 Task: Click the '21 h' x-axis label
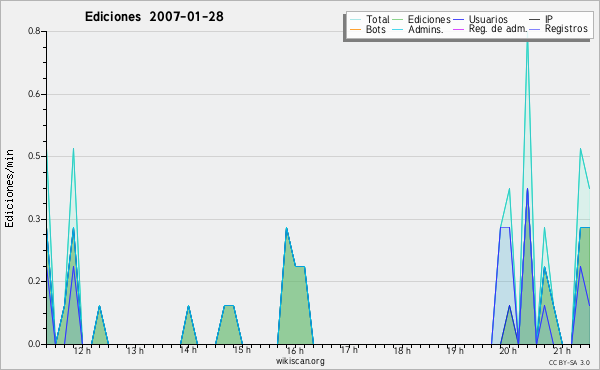click(562, 350)
